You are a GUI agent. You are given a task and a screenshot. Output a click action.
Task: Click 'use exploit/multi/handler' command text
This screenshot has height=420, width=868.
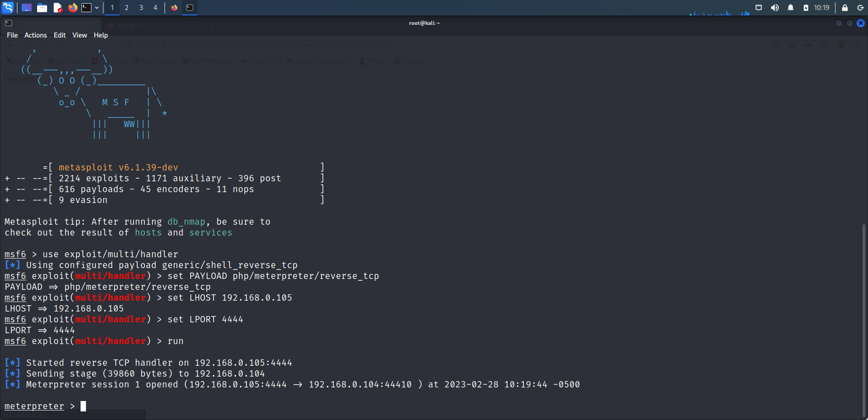(110, 254)
